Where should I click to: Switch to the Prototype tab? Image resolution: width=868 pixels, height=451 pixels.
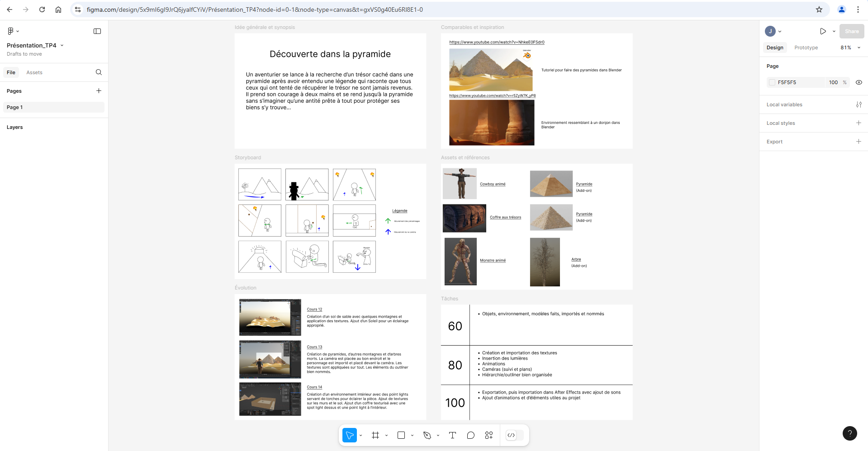point(806,47)
